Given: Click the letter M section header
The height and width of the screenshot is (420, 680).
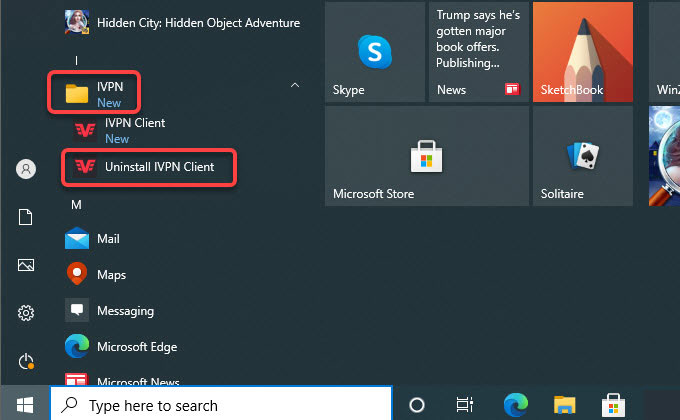Looking at the screenshot, I should pos(76,204).
